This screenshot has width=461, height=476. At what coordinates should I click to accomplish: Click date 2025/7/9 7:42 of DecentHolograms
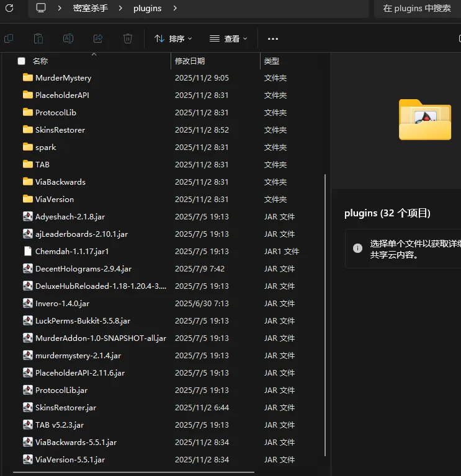click(x=200, y=268)
